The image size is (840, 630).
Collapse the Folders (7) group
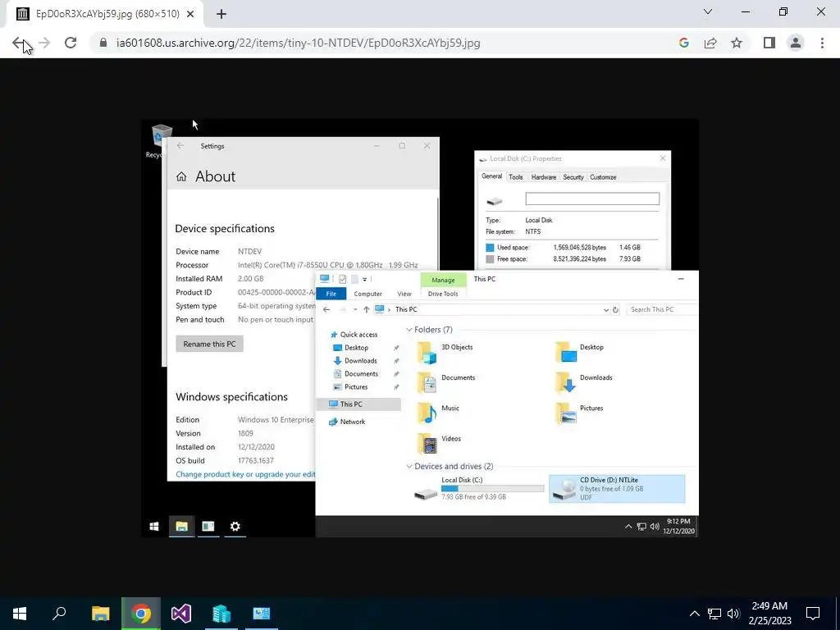click(x=409, y=330)
